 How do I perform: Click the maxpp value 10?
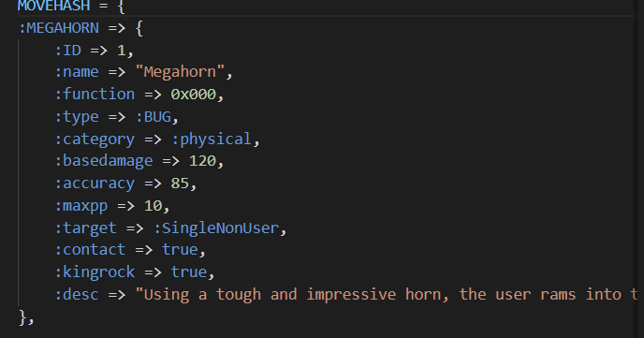point(153,206)
